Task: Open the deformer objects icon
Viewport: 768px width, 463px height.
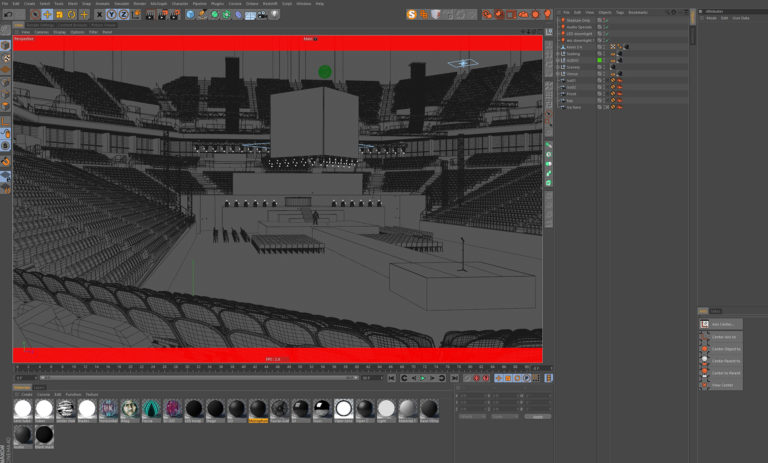Action: 239,15
